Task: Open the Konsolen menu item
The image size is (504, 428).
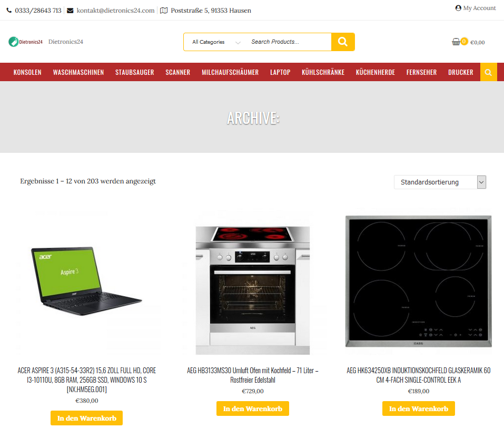Action: click(x=27, y=72)
